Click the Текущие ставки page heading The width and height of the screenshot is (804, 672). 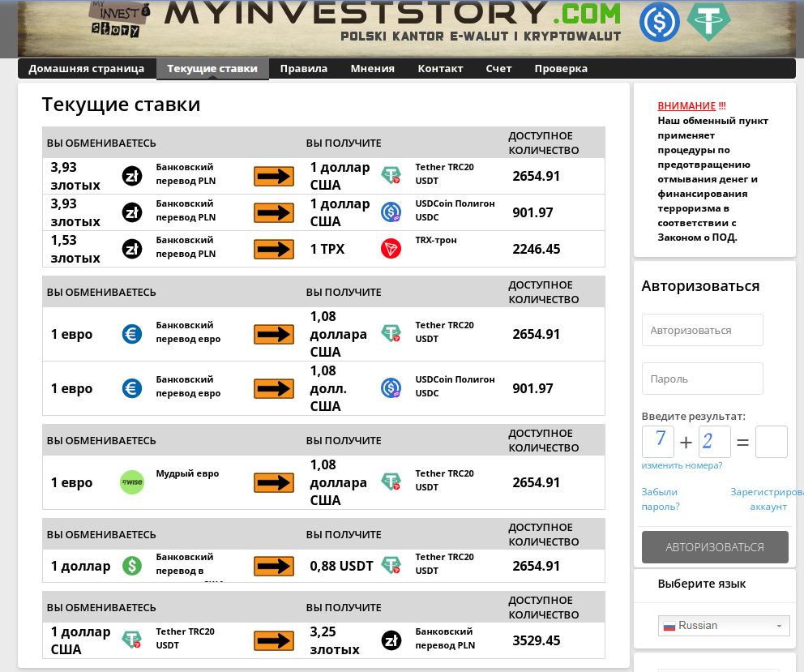tap(121, 104)
